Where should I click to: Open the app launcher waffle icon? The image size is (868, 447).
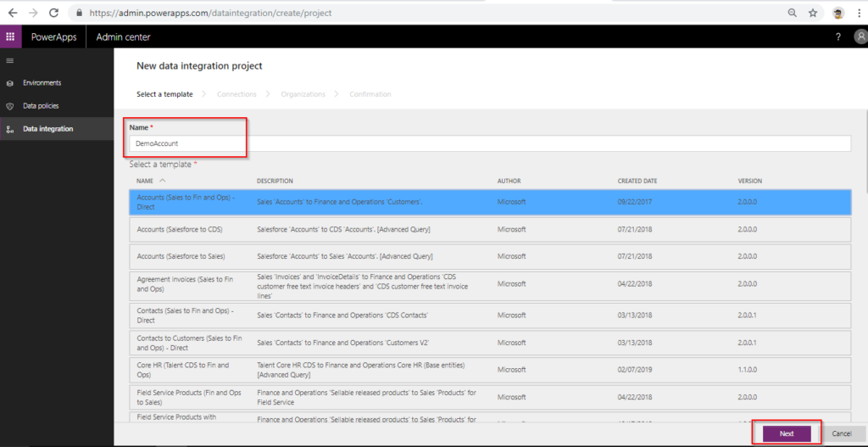pos(10,36)
